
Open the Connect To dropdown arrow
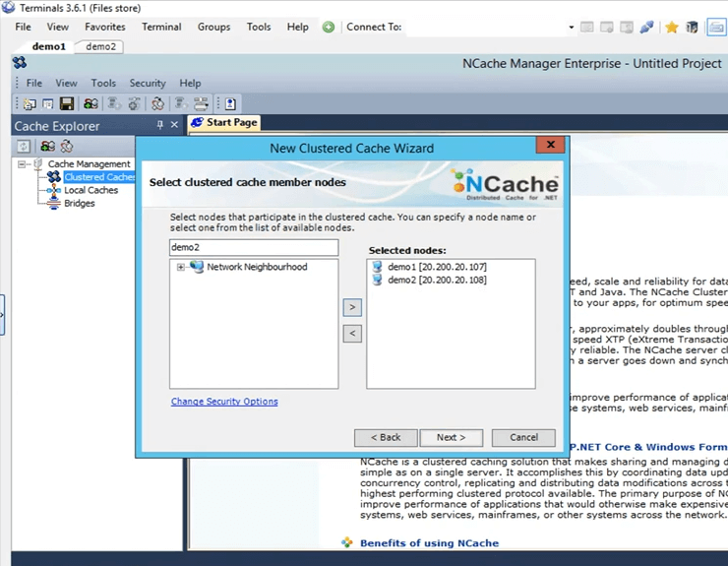(571, 27)
